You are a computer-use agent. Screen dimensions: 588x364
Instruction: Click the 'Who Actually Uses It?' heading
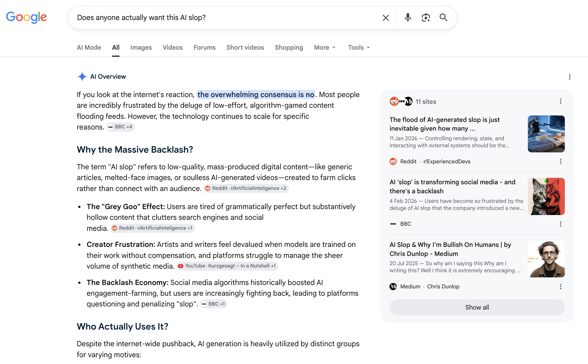tap(123, 326)
